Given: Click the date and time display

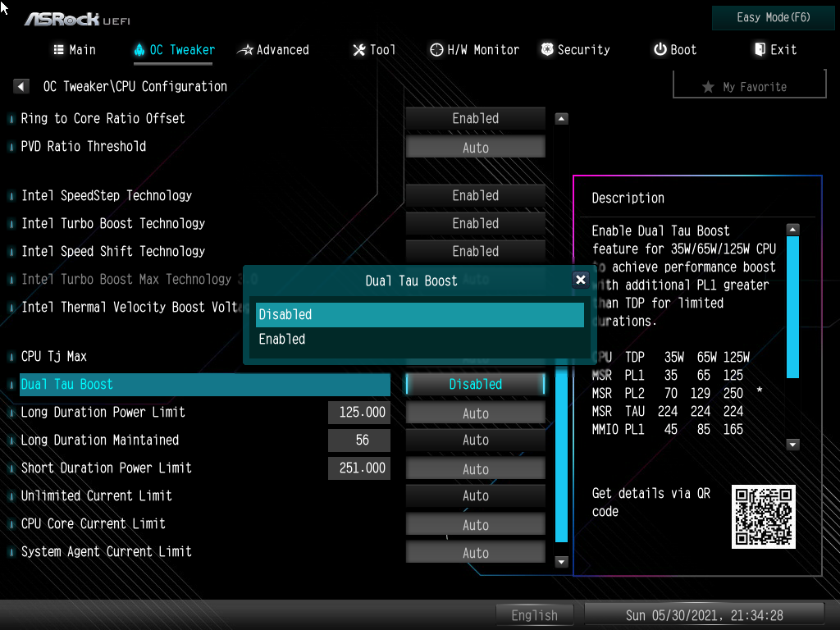Looking at the screenshot, I should tap(704, 615).
